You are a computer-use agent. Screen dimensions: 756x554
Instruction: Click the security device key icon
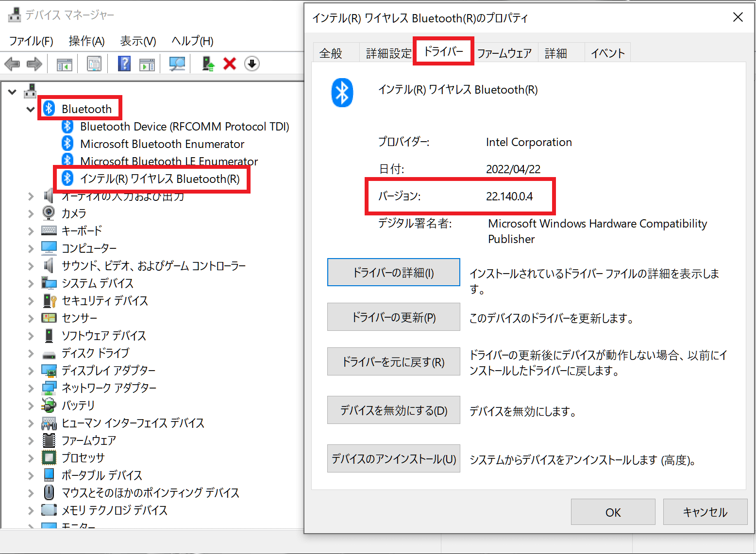[x=50, y=301]
